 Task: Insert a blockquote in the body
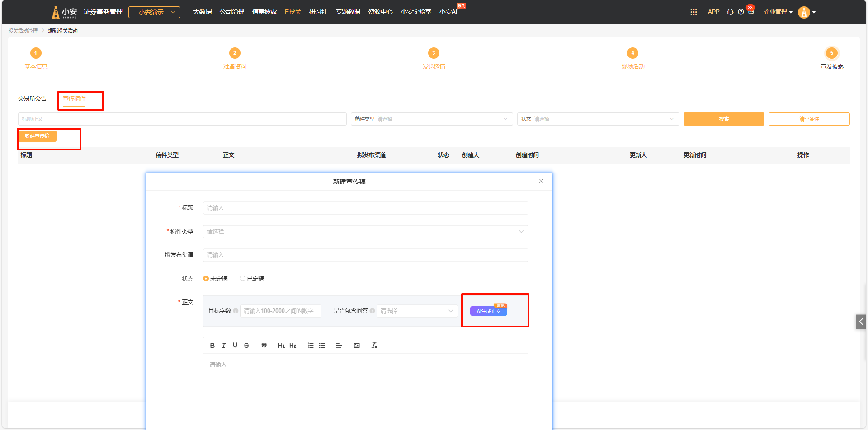(264, 346)
